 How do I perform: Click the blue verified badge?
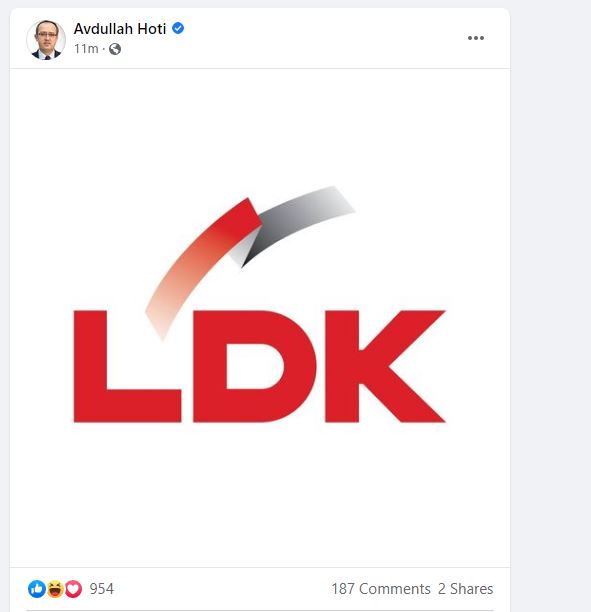coord(178,28)
